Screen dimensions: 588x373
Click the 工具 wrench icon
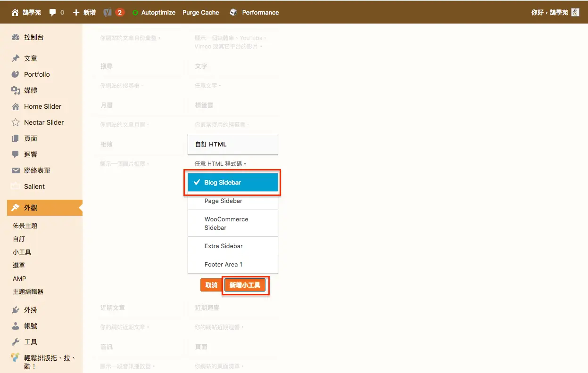coord(16,342)
